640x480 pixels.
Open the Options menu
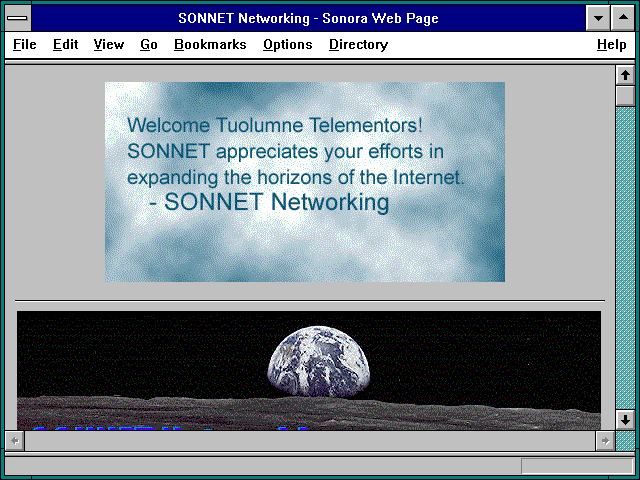pyautogui.click(x=287, y=44)
